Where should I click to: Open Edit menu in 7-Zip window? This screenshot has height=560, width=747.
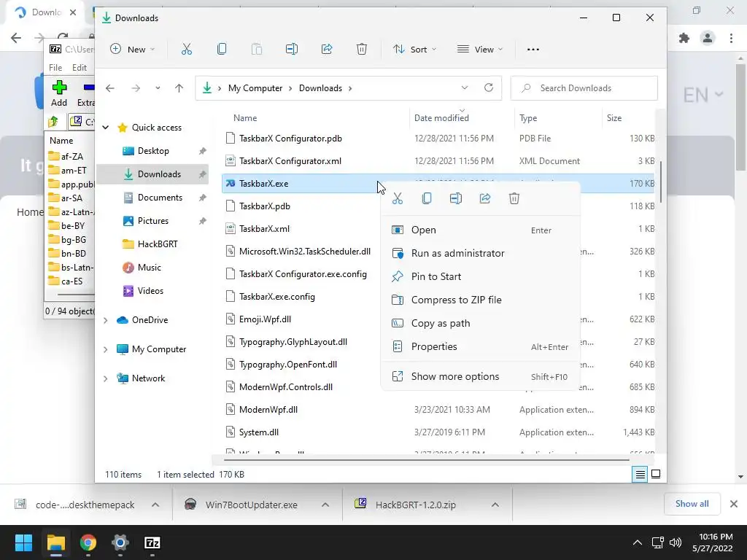pyautogui.click(x=80, y=68)
